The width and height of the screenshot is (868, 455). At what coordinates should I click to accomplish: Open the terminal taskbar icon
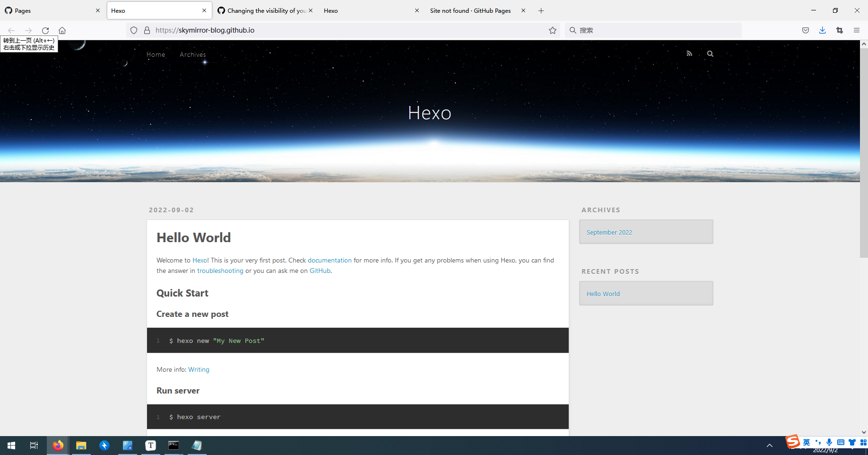[x=174, y=446]
